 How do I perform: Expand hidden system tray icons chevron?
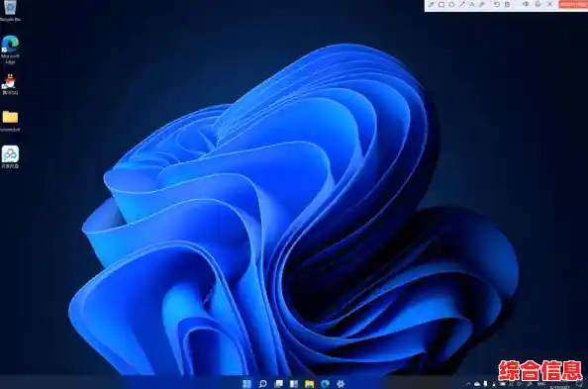(468, 384)
